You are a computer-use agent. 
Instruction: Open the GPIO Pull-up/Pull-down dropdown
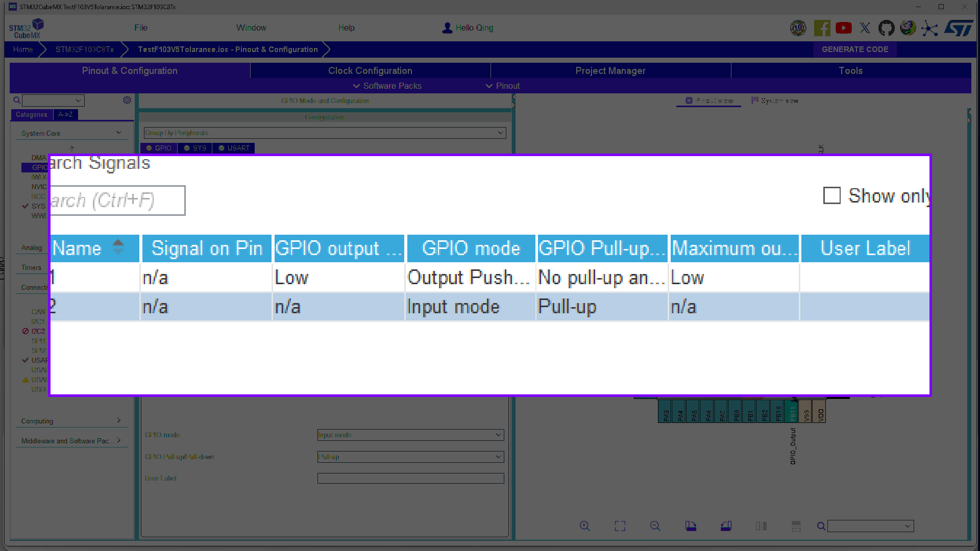point(410,457)
